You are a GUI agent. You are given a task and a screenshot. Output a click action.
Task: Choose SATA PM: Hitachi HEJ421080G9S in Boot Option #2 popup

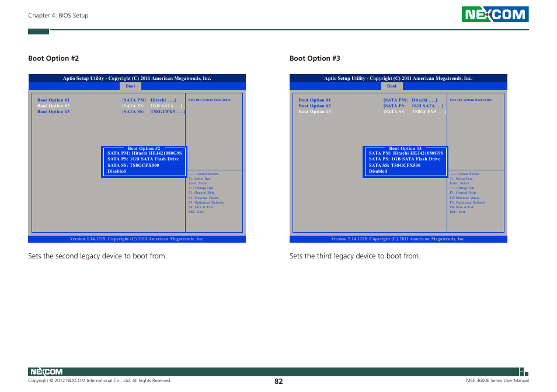[145, 153]
